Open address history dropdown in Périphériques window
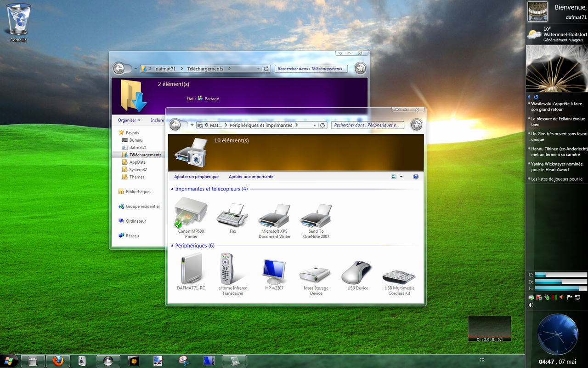 pos(315,125)
